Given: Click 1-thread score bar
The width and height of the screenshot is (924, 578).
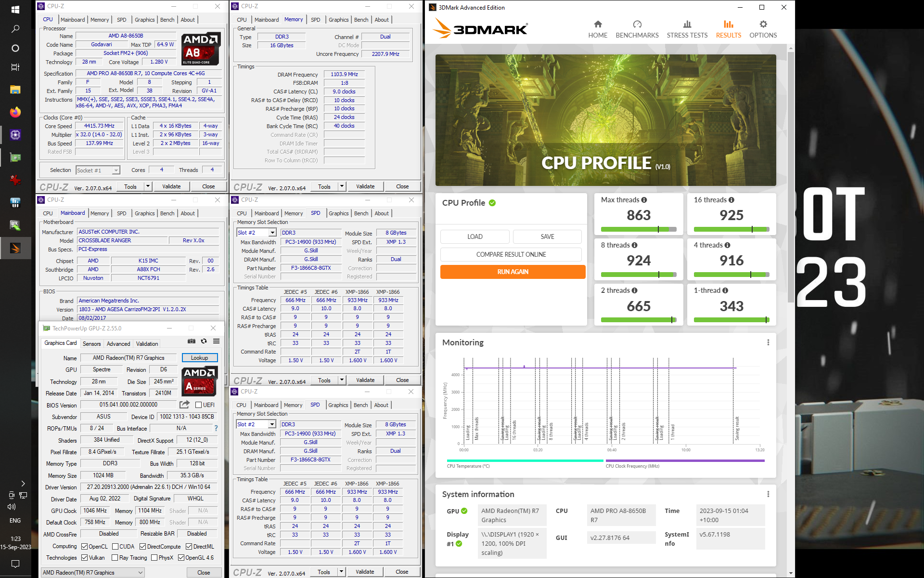Looking at the screenshot, I should coord(731,320).
